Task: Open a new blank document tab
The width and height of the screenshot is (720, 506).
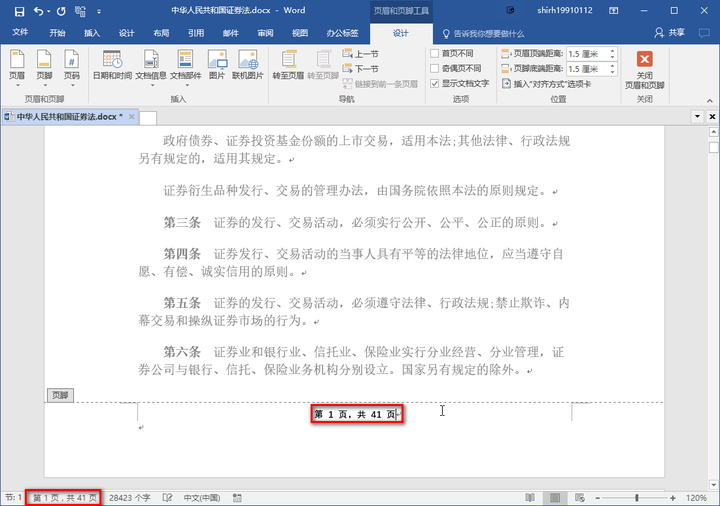Action: [148, 118]
